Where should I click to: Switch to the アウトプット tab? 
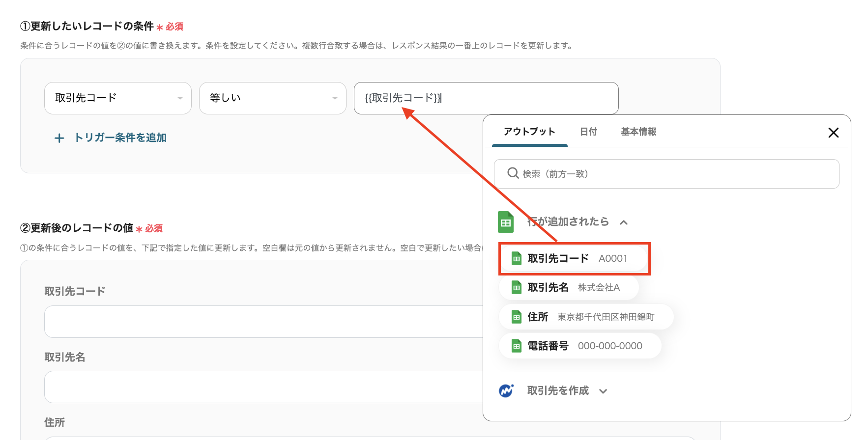tap(529, 132)
